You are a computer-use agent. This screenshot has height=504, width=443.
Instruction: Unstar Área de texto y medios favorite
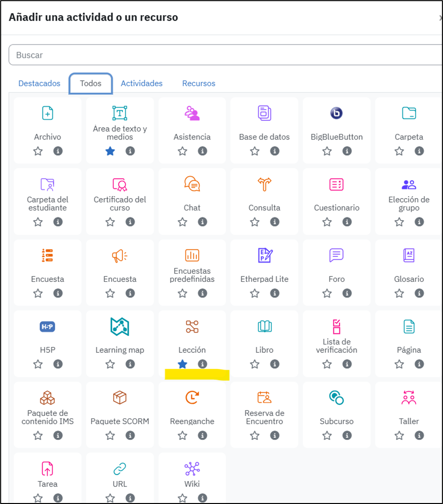tap(110, 151)
